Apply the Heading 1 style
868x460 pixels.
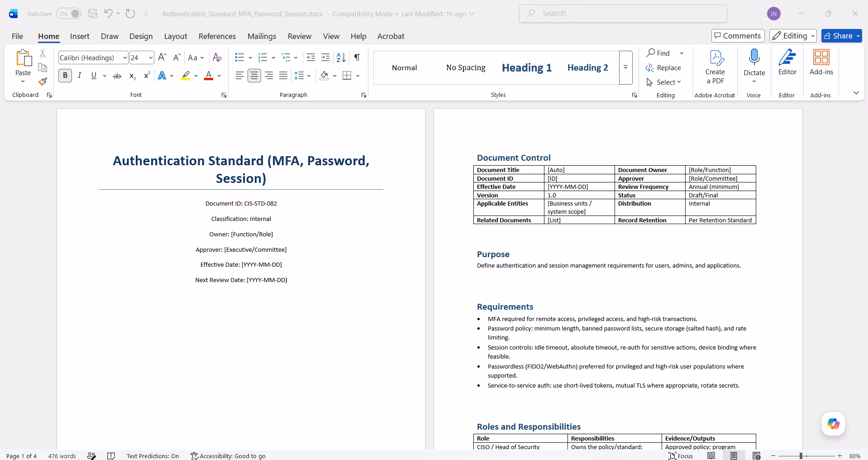pyautogui.click(x=527, y=67)
